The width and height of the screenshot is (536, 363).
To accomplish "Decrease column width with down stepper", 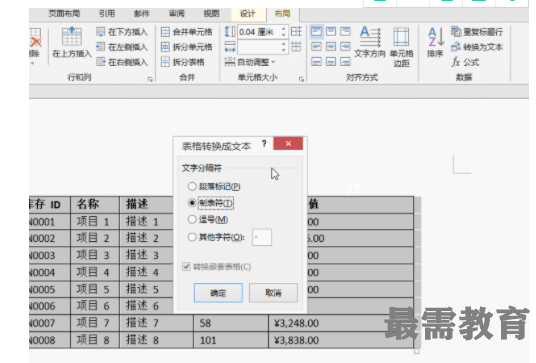I will [283, 50].
